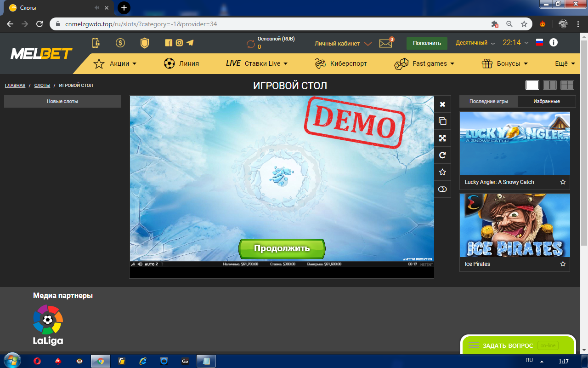This screenshot has width=588, height=368.
Task: Click the LaLiga partner logo
Action: coord(48,325)
